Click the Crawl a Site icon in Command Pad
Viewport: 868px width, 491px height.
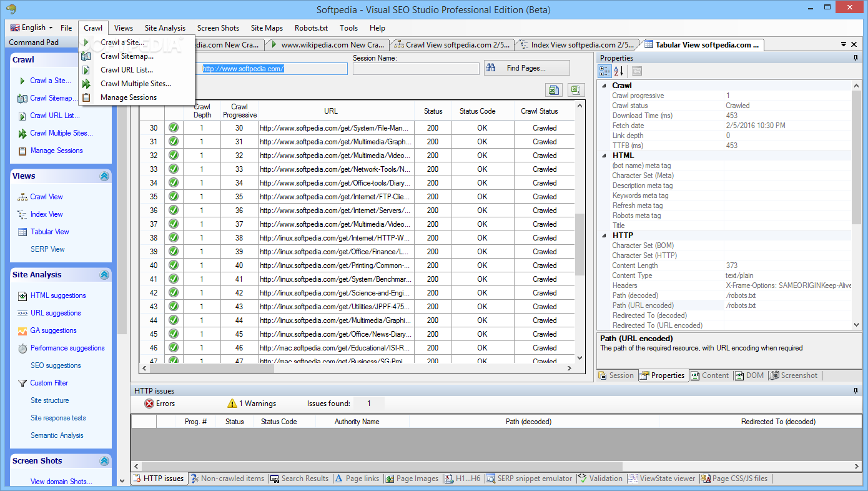pyautogui.click(x=22, y=81)
